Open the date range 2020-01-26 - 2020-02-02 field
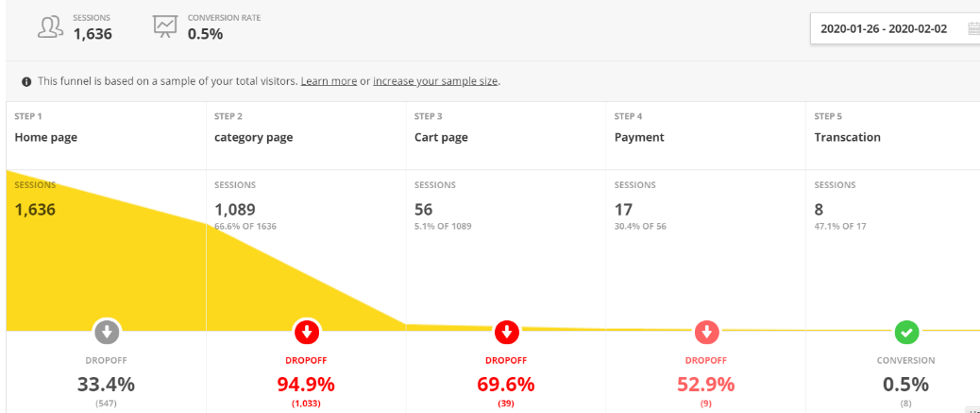 895,28
